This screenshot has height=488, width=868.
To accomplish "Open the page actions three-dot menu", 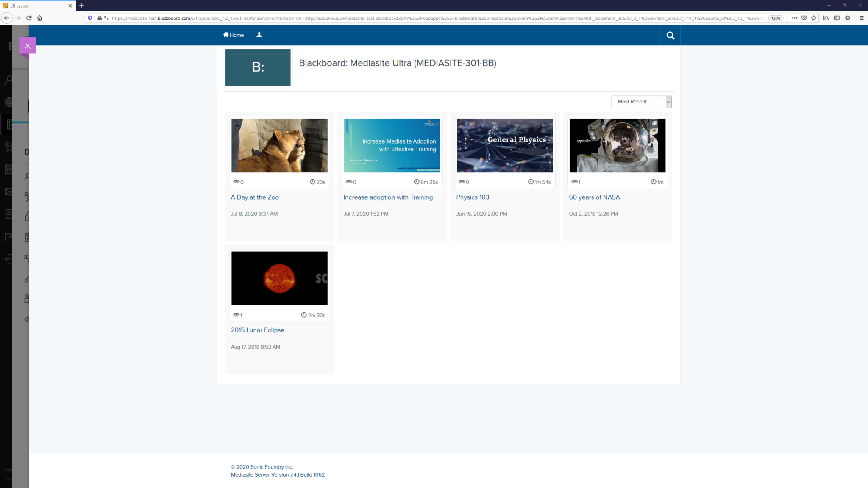I will (795, 18).
